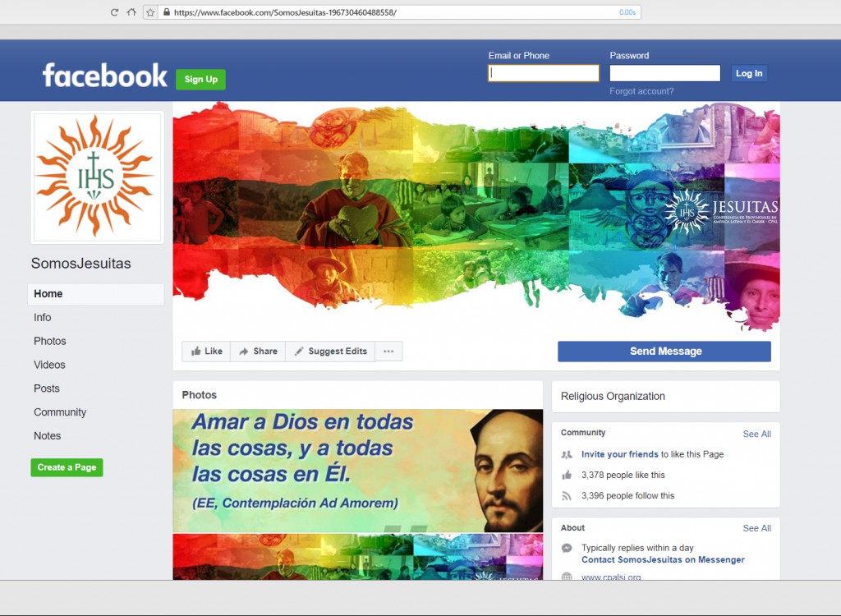The height and width of the screenshot is (616, 841).
Task: Focus the Email or Phone field
Action: (544, 73)
